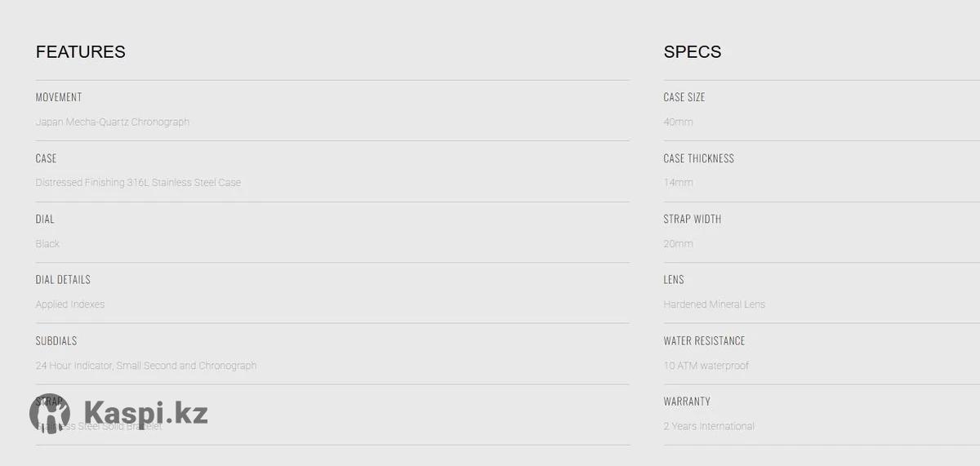Image resolution: width=980 pixels, height=466 pixels.
Task: Click the CASE THICKNESS label
Action: click(x=699, y=158)
